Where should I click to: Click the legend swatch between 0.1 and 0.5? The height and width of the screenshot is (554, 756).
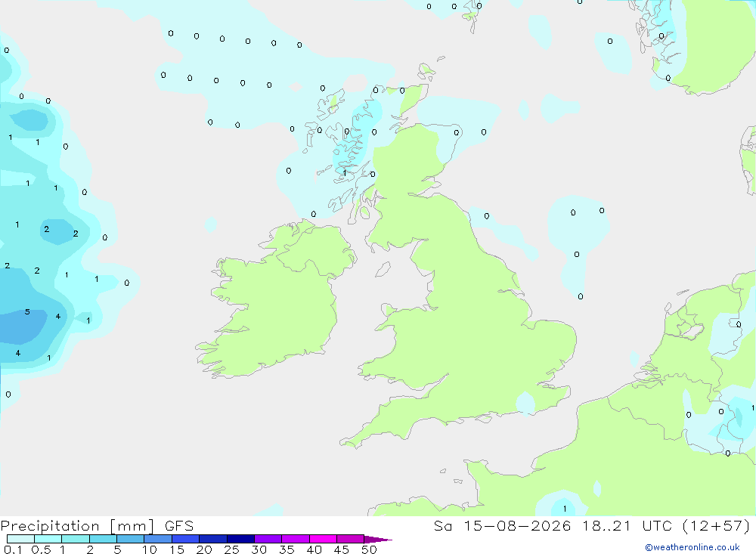(20, 539)
